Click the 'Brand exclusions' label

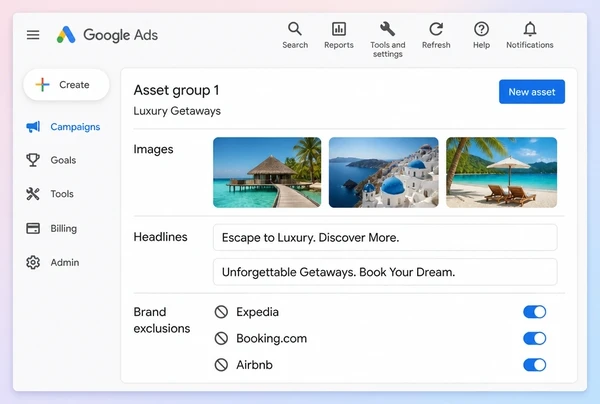tap(161, 320)
